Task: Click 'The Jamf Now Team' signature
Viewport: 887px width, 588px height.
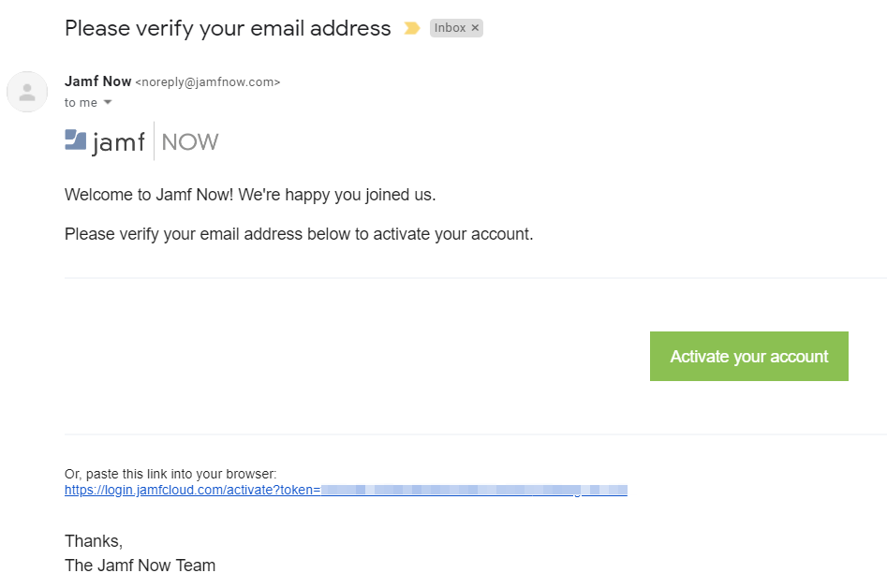Action: pos(140,566)
